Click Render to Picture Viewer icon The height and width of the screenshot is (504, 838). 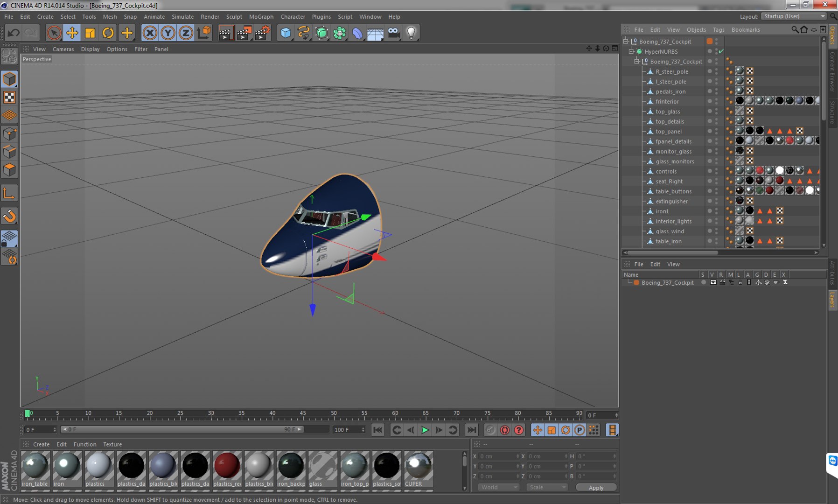244,33
